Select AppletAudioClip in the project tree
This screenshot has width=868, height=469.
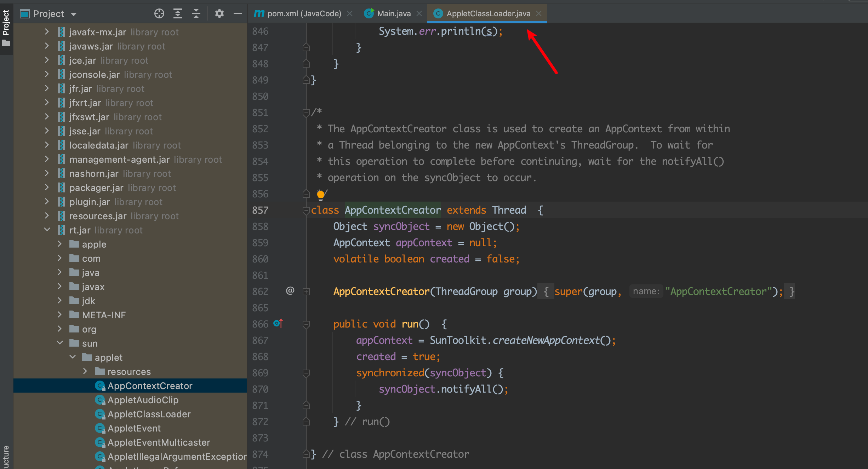143,400
